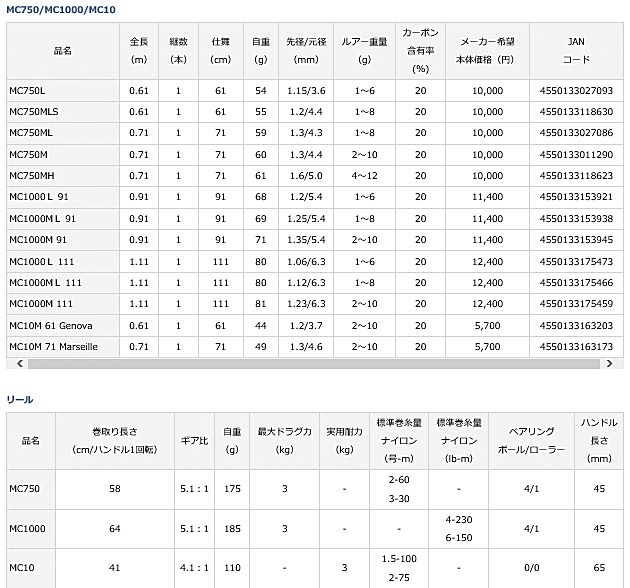The height and width of the screenshot is (588, 630).
Task: Click JAN code 4550133175466
Action: tap(576, 283)
